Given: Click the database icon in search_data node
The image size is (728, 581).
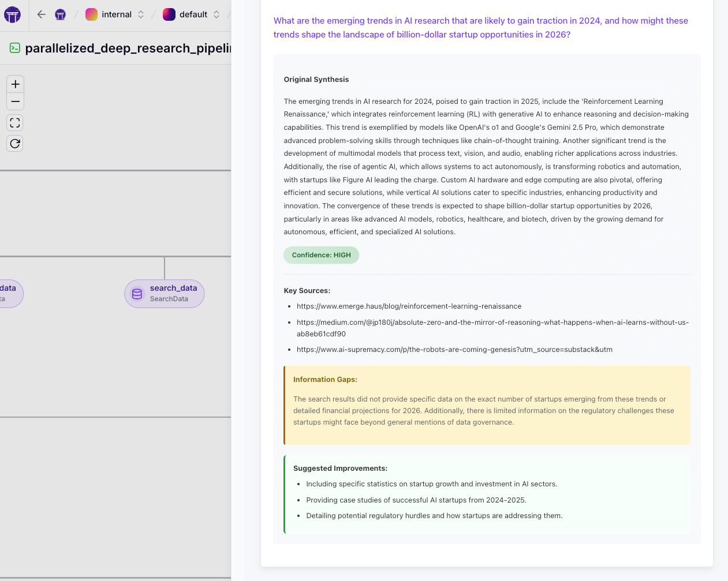Looking at the screenshot, I should tap(137, 294).
